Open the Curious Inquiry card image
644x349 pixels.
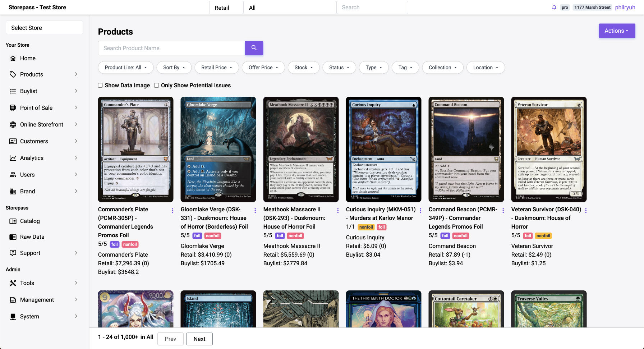(384, 150)
